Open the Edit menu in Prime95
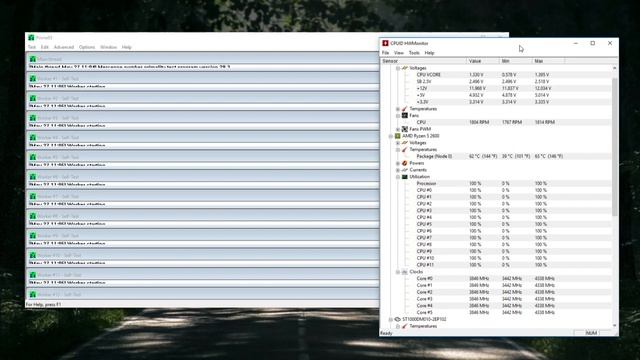The height and width of the screenshot is (360, 640). [x=44, y=47]
